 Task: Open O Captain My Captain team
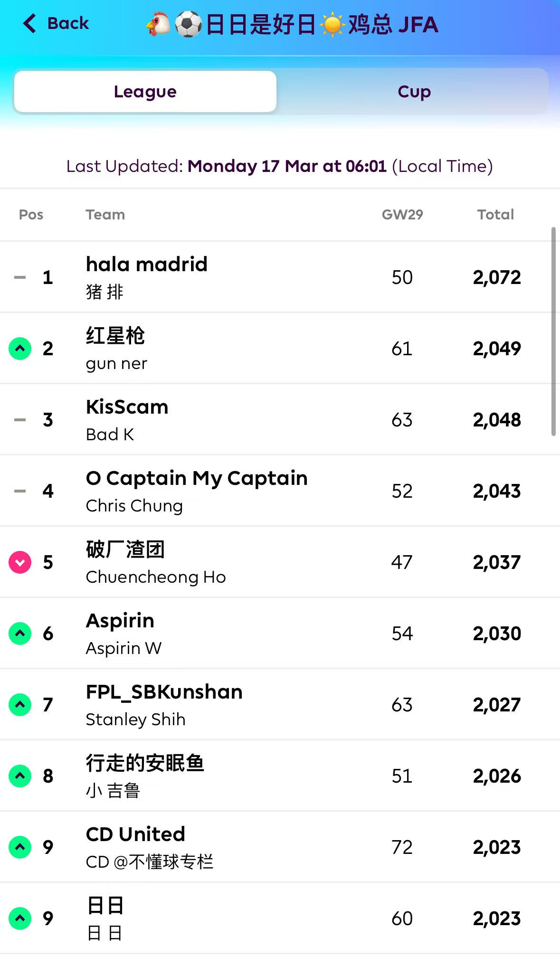point(197,478)
